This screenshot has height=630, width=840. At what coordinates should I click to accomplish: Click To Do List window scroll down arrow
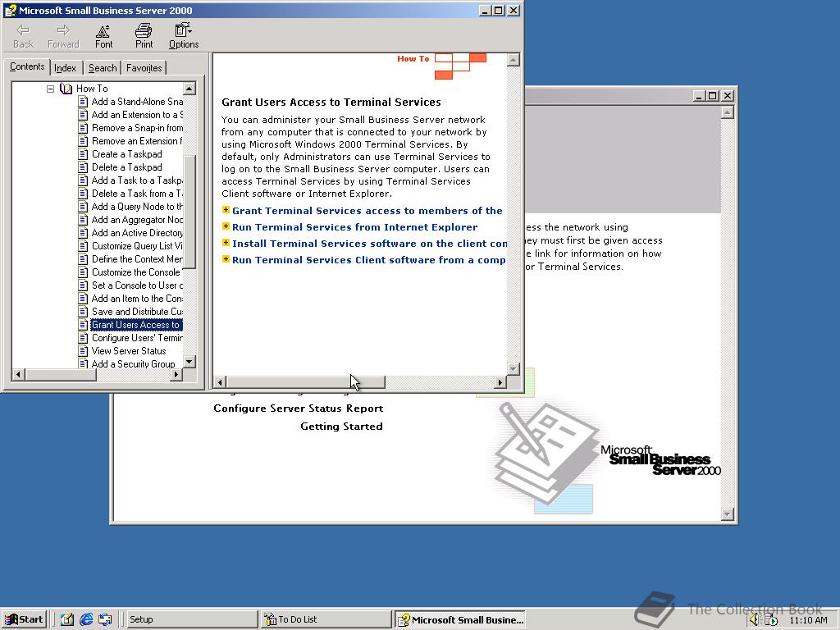pos(727,514)
